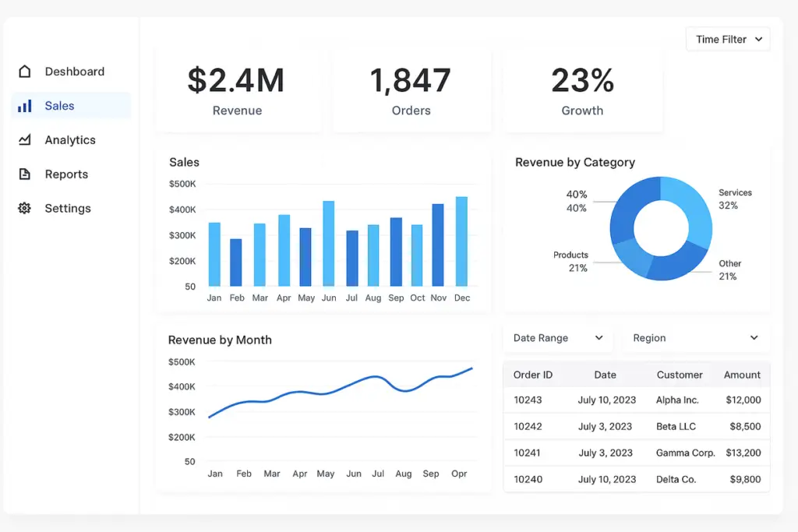This screenshot has height=532, width=798.
Task: Click the Analytics line chart icon
Action: (25, 140)
